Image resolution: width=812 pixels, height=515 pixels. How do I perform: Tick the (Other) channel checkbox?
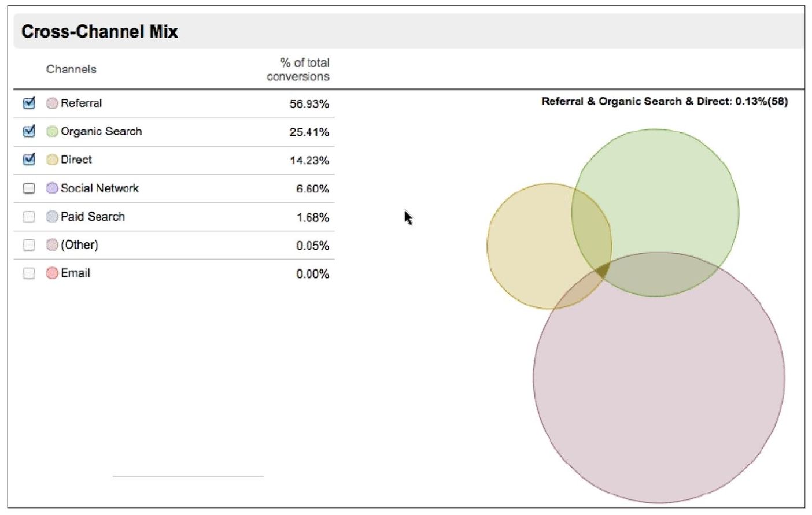click(29, 245)
